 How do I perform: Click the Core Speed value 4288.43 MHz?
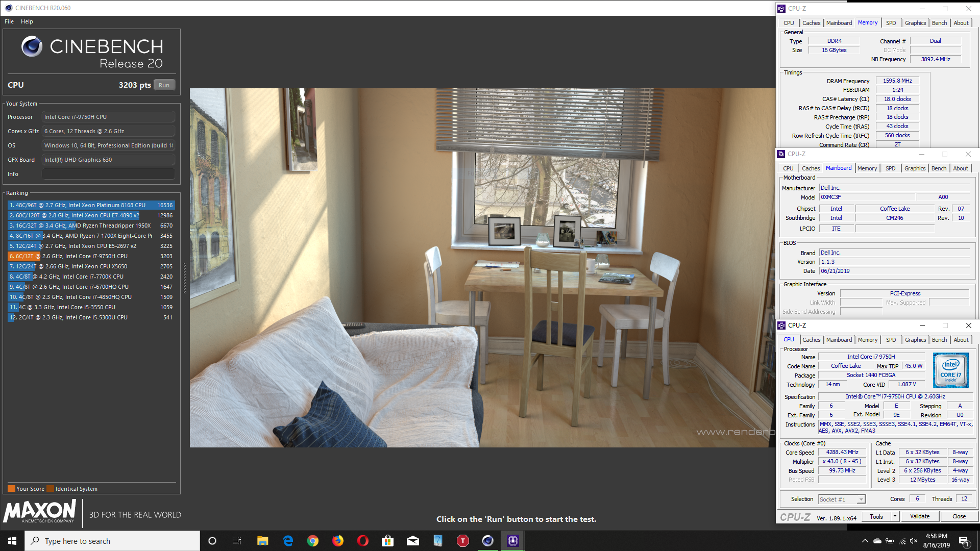(x=842, y=452)
